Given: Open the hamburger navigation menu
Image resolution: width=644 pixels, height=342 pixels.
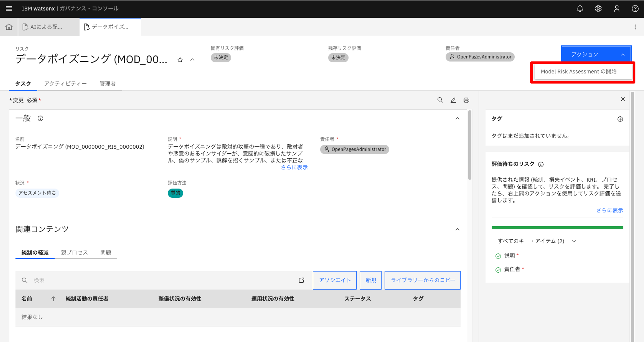Looking at the screenshot, I should pos(9,9).
